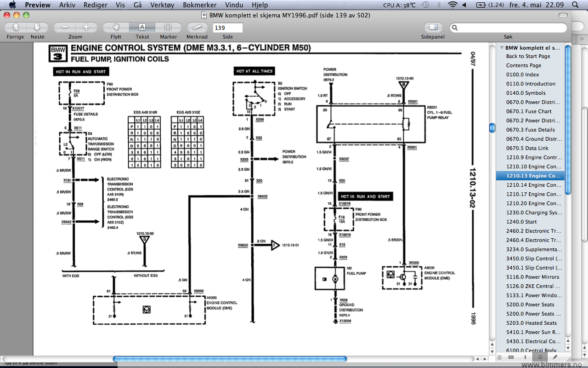Screen dimensions: 588x368
Task: Zoom out using the minus button
Action: (x=65, y=27)
